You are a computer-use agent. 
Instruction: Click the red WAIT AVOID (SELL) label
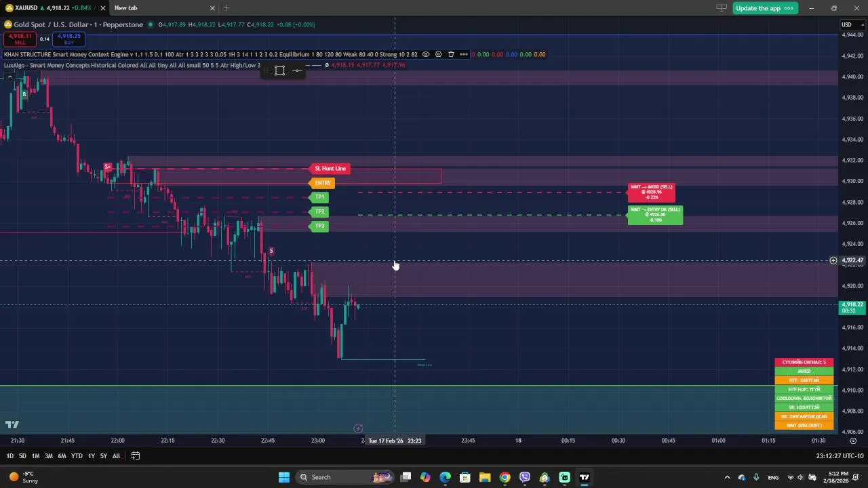pos(651,192)
